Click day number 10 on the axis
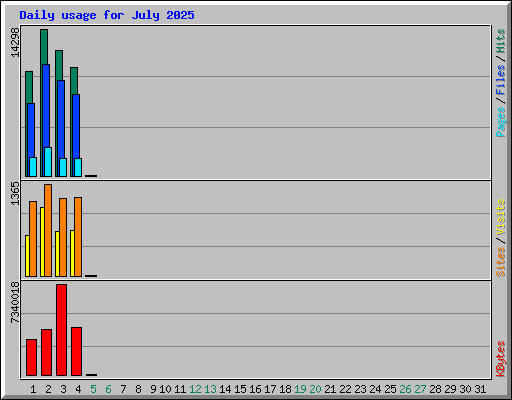 [165, 389]
